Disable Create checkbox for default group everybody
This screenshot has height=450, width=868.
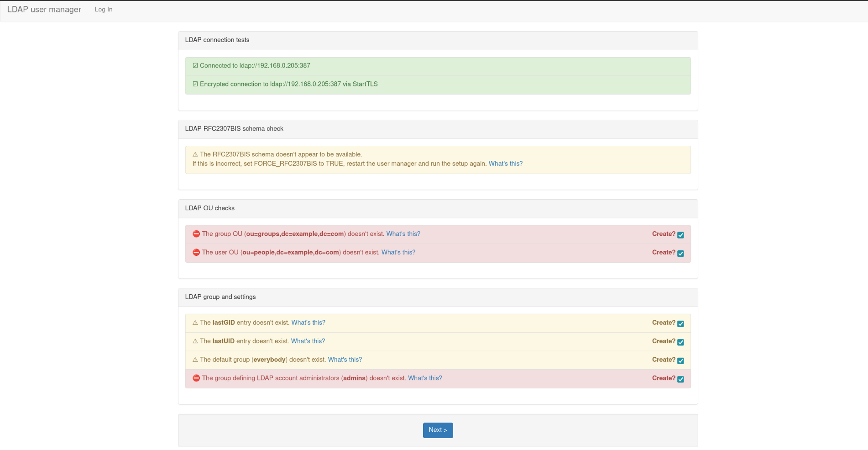pos(680,361)
